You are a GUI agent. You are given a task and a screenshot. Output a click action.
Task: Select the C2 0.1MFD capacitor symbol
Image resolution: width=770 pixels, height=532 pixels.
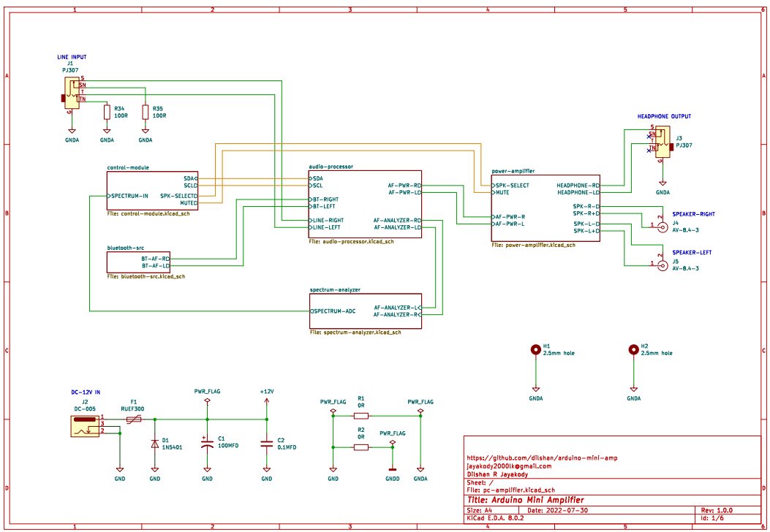266,443
